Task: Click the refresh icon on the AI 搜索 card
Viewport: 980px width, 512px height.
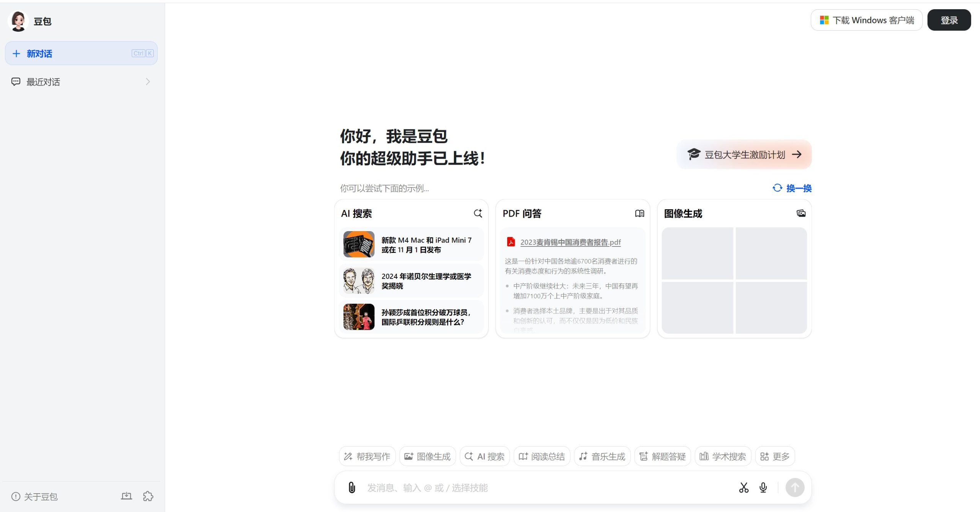Action: click(x=478, y=214)
